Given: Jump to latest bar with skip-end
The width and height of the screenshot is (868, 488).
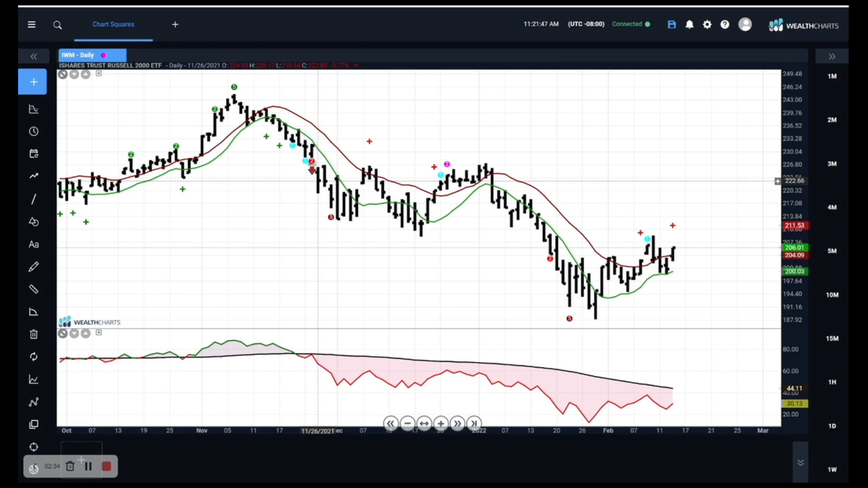Looking at the screenshot, I should (x=474, y=424).
